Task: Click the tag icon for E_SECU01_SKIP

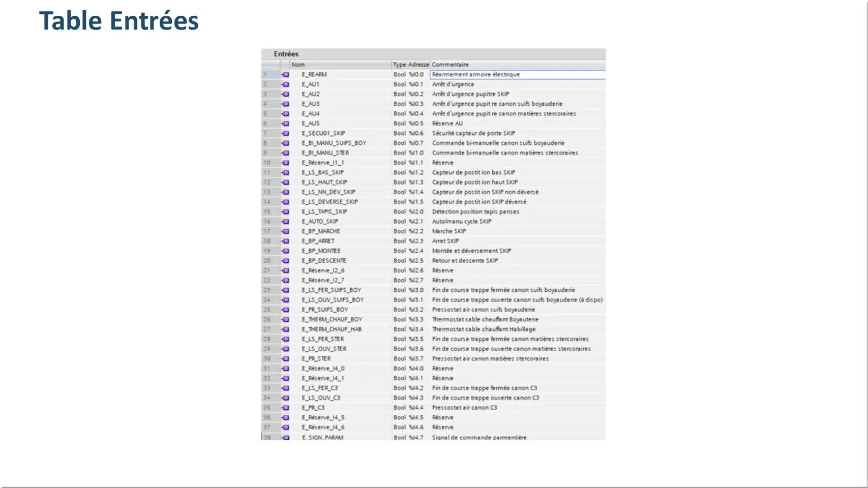Action: point(285,133)
